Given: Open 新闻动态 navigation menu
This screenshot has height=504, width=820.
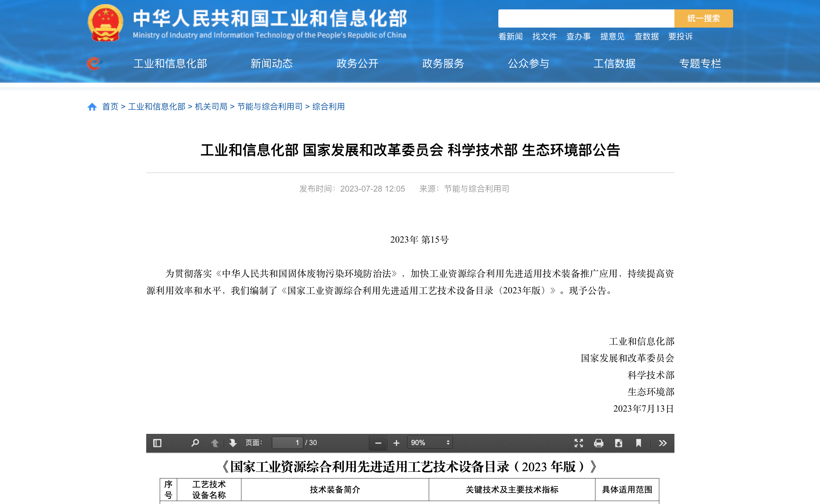Looking at the screenshot, I should pos(271,63).
